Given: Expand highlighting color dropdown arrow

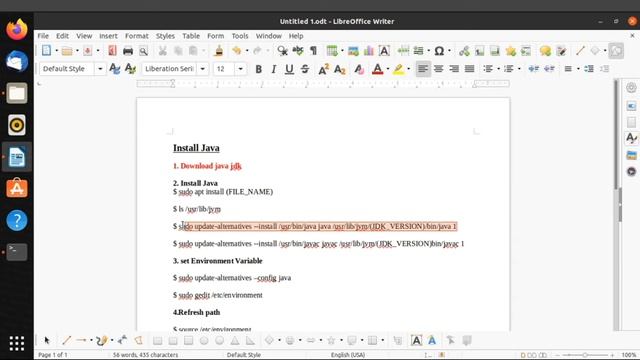Looking at the screenshot, I should [x=409, y=69].
